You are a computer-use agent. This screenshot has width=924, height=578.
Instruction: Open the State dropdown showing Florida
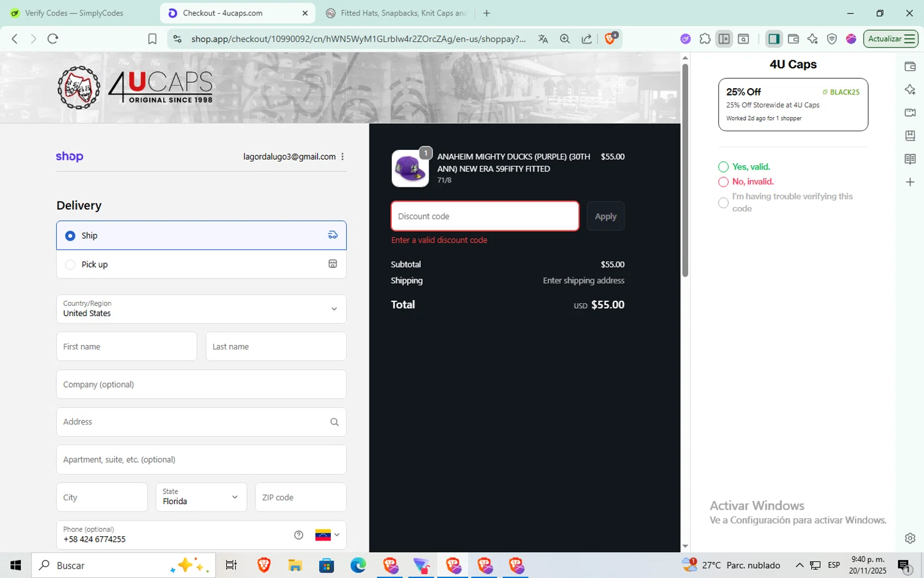(x=201, y=497)
